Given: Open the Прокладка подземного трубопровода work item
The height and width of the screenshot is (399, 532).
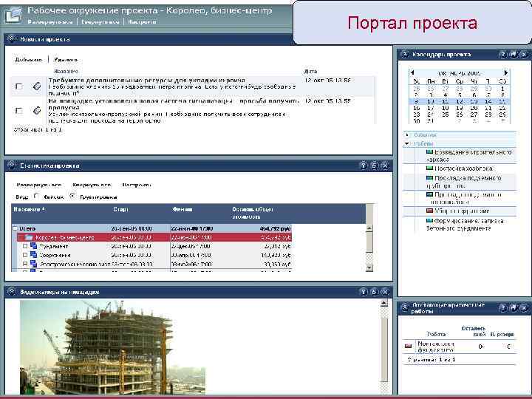Looking at the screenshot, I should click(x=464, y=182).
